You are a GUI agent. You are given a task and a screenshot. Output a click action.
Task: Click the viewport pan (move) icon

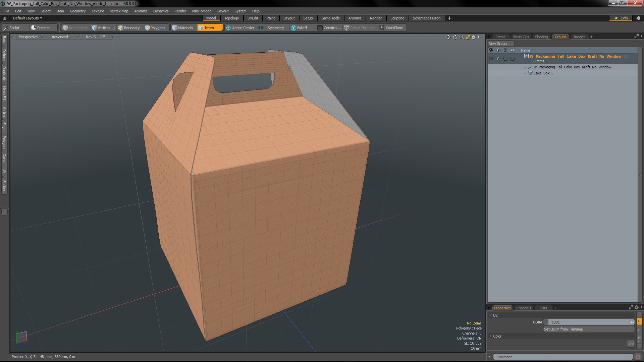(x=448, y=37)
